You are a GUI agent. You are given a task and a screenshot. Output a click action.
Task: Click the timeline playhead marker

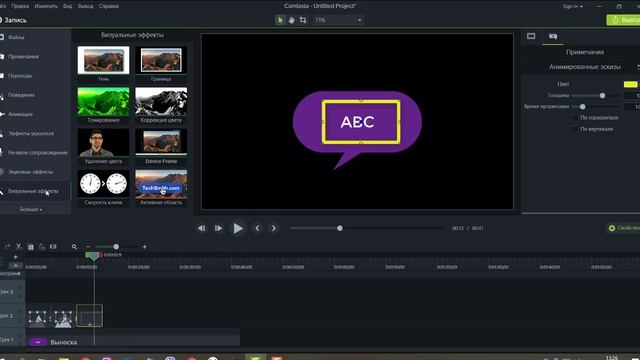pyautogui.click(x=93, y=256)
